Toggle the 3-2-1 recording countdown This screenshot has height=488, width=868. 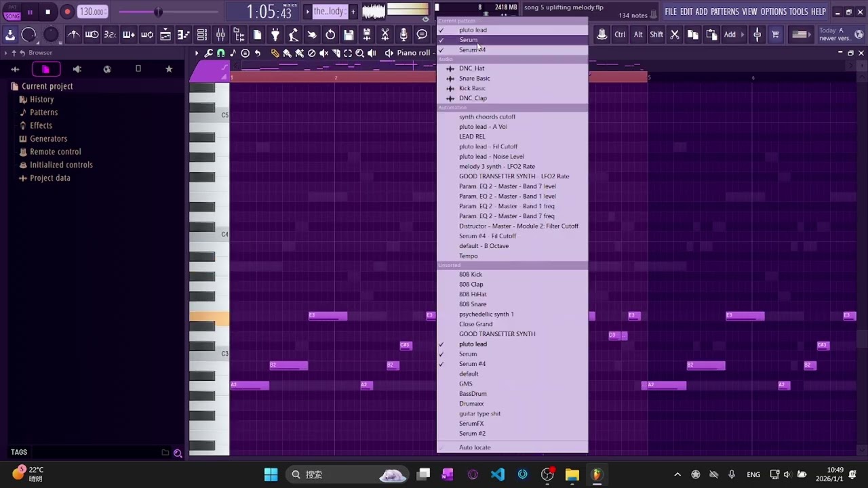click(x=110, y=35)
